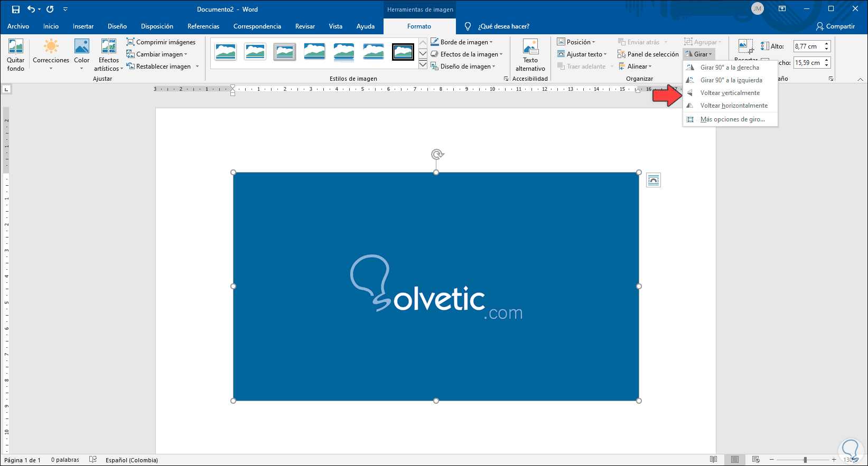This screenshot has width=868, height=466.
Task: Click the rotation handle above the image
Action: pos(436,154)
